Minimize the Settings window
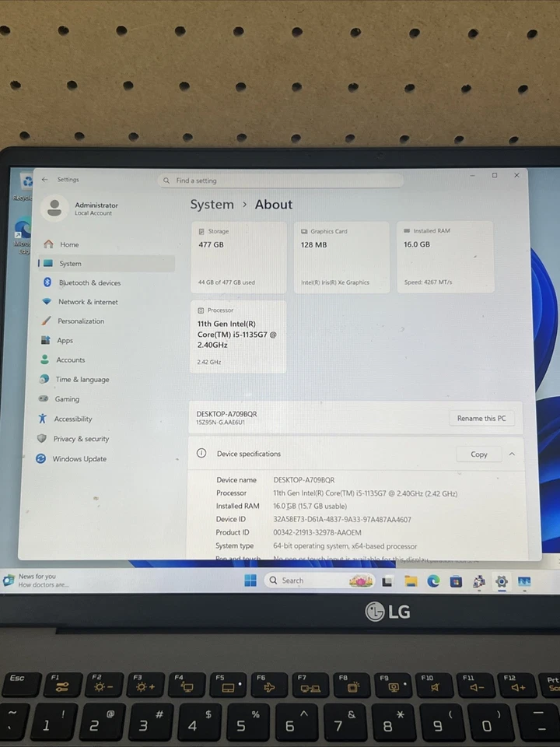The image size is (560, 747). (472, 176)
